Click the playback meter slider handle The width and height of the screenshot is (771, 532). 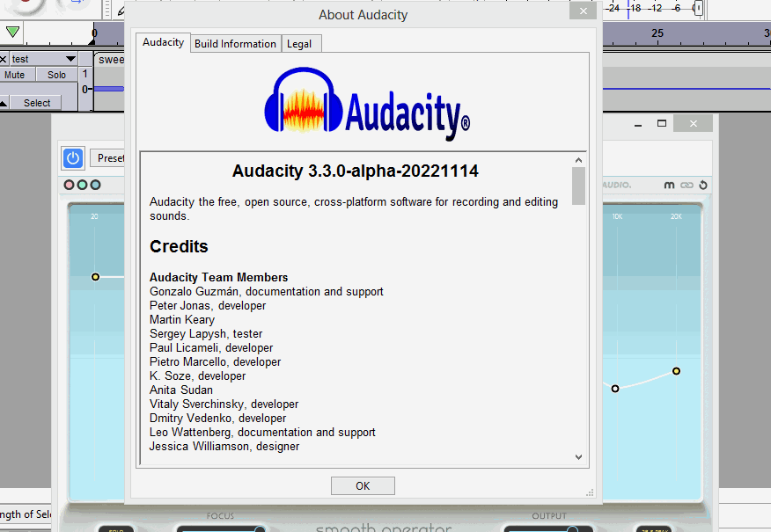[x=697, y=8]
